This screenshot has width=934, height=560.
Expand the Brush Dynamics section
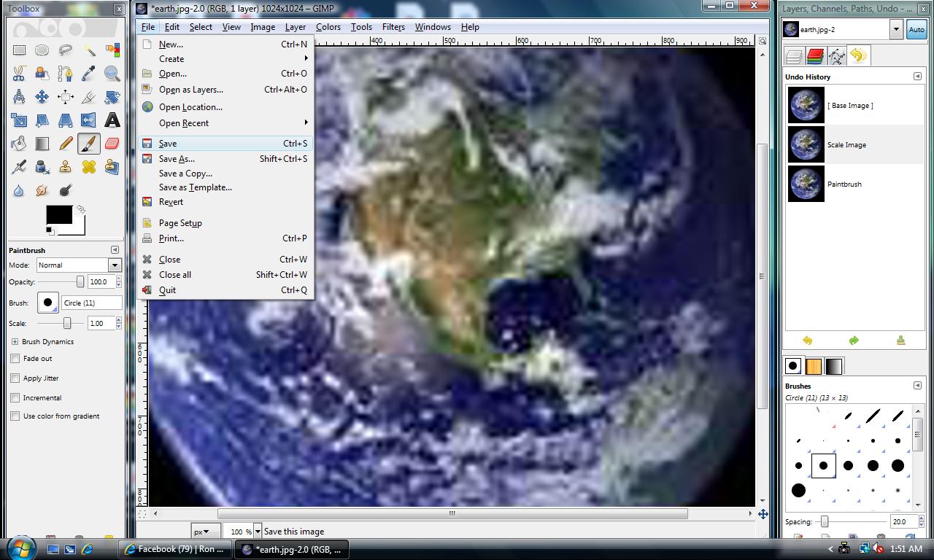click(15, 341)
